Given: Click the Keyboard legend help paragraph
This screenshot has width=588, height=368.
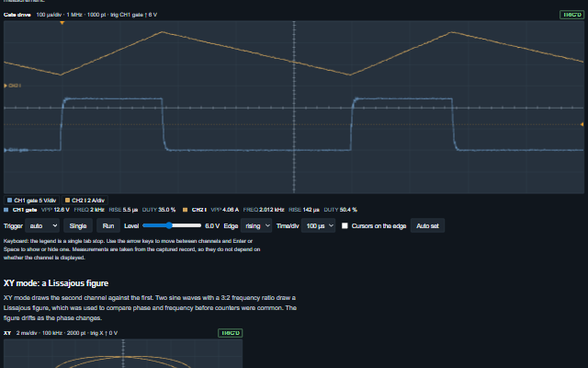Looking at the screenshot, I should (x=132, y=249).
